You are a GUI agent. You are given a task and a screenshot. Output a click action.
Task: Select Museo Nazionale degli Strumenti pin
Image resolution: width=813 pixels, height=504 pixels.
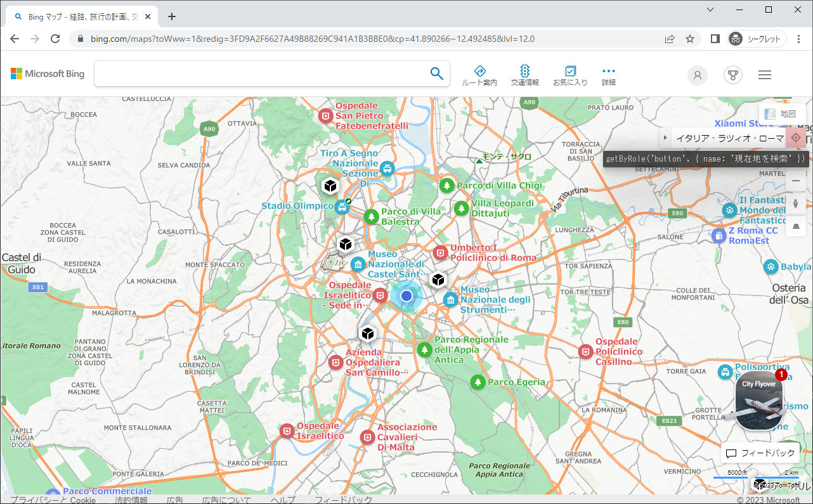(451, 299)
